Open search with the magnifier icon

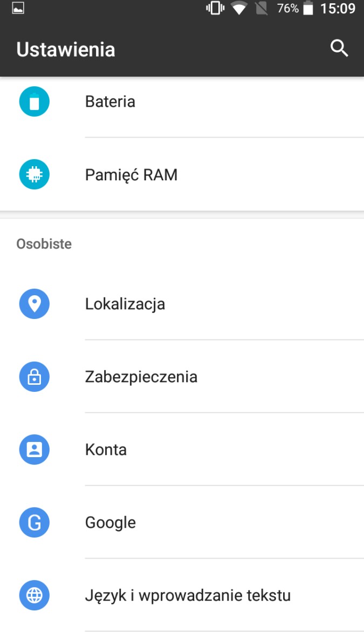pos(339,49)
